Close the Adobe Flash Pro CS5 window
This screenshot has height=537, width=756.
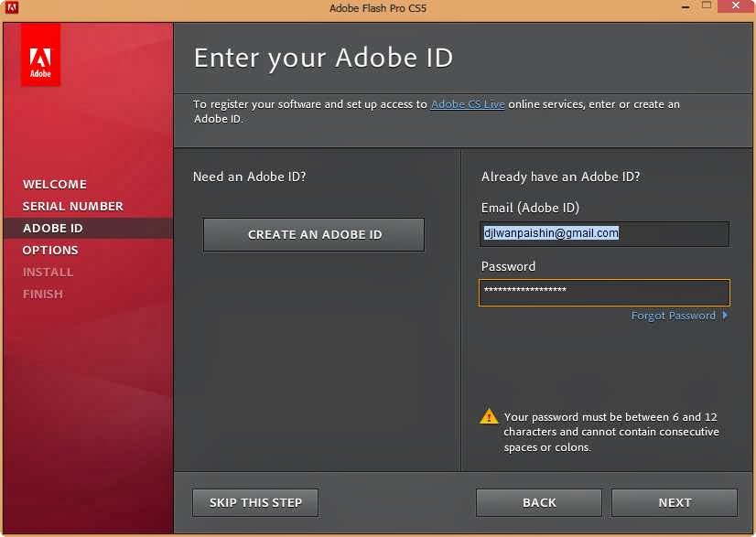736,5
